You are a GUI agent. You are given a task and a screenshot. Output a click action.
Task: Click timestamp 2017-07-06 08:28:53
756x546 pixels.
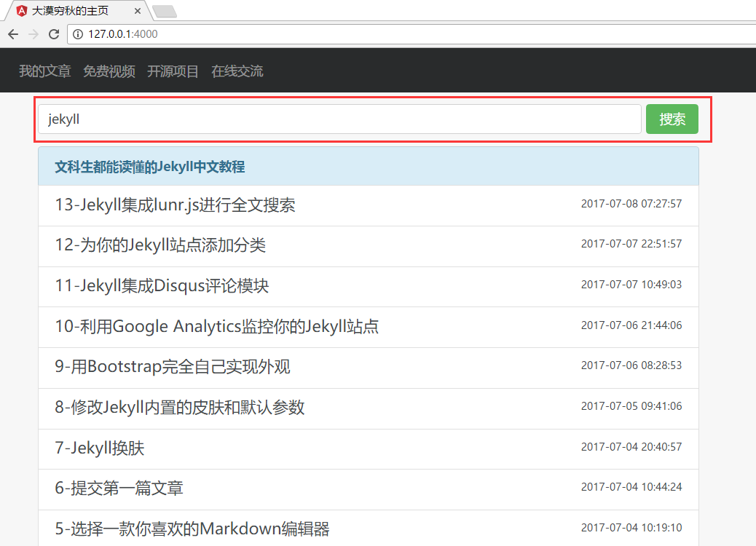(631, 365)
